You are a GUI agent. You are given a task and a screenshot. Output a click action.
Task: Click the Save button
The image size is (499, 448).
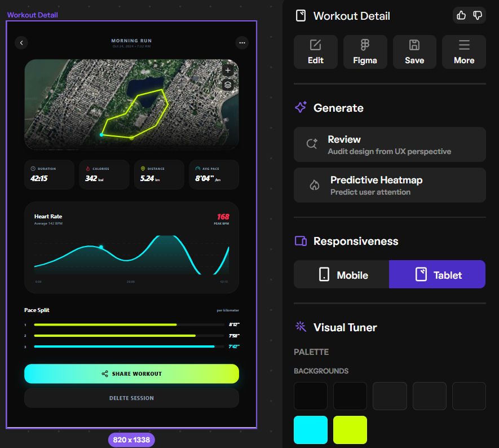pos(414,52)
